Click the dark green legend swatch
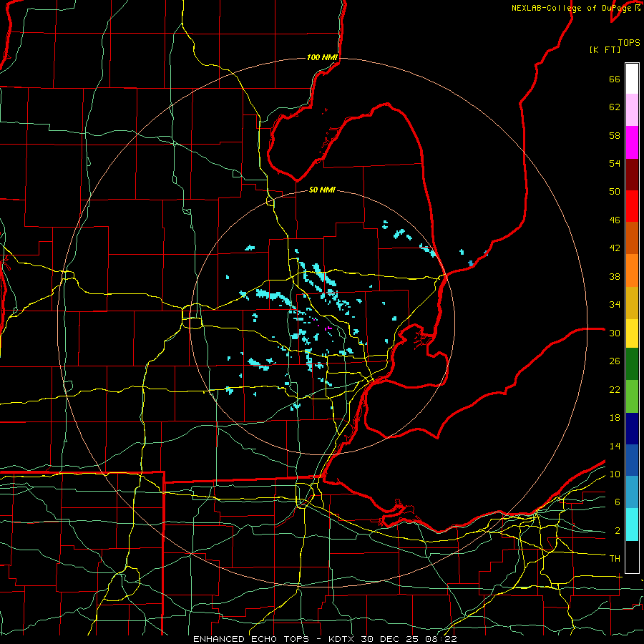This screenshot has height=644, width=644. pyautogui.click(x=632, y=364)
